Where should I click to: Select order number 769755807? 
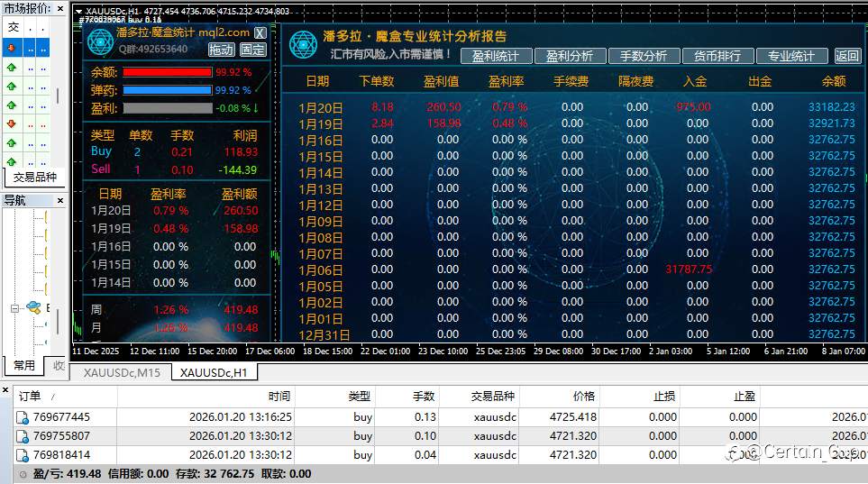coord(61,436)
